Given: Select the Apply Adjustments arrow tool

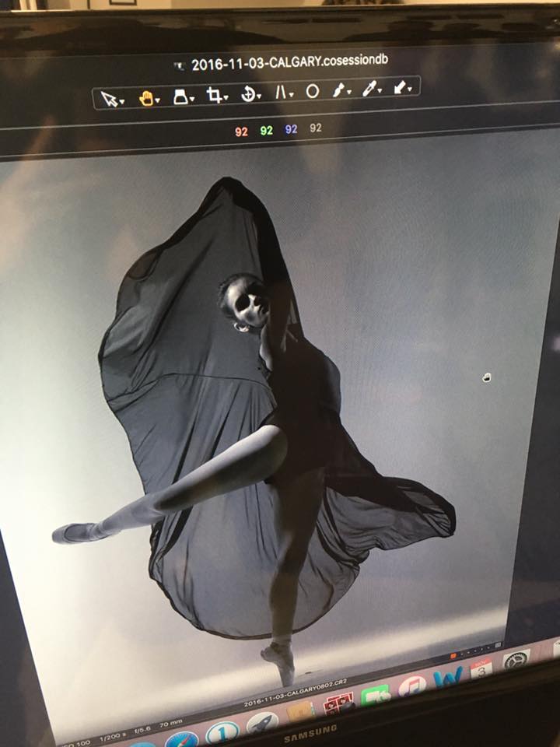Looking at the screenshot, I should point(401,87).
